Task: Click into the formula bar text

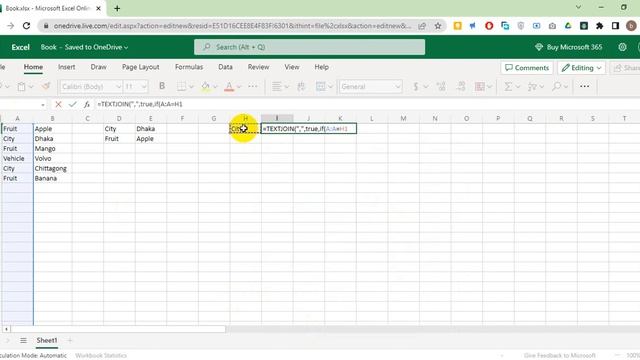Action: click(140, 104)
